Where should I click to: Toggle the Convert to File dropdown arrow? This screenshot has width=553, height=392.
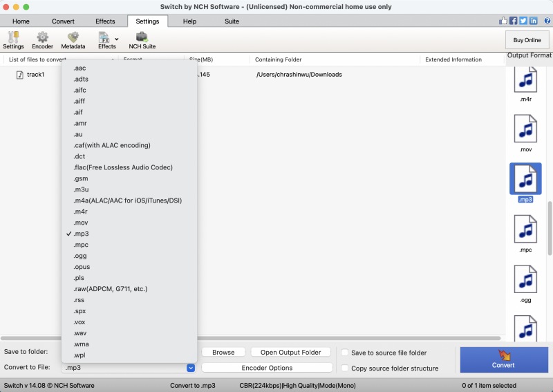(x=191, y=368)
